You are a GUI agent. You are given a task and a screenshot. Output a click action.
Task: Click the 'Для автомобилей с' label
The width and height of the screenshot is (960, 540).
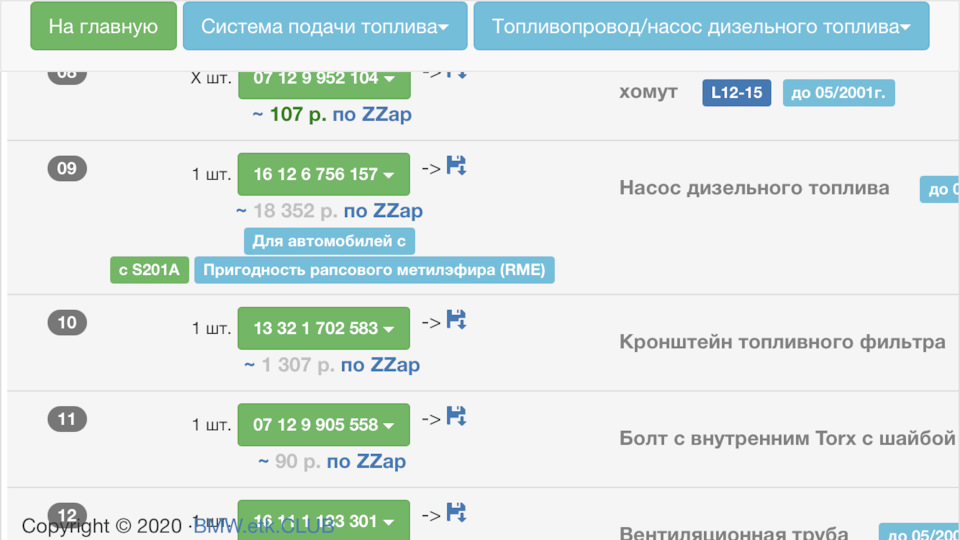coord(329,241)
